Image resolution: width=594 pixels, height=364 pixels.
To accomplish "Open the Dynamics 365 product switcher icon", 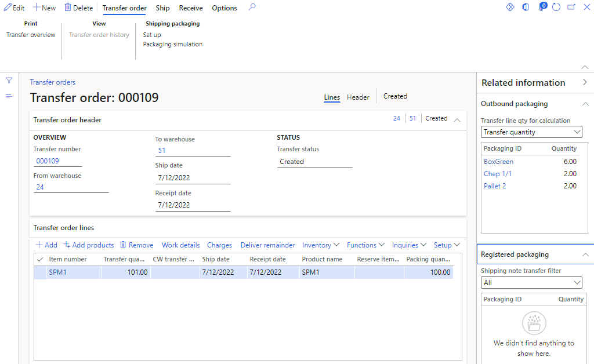I will point(510,7).
